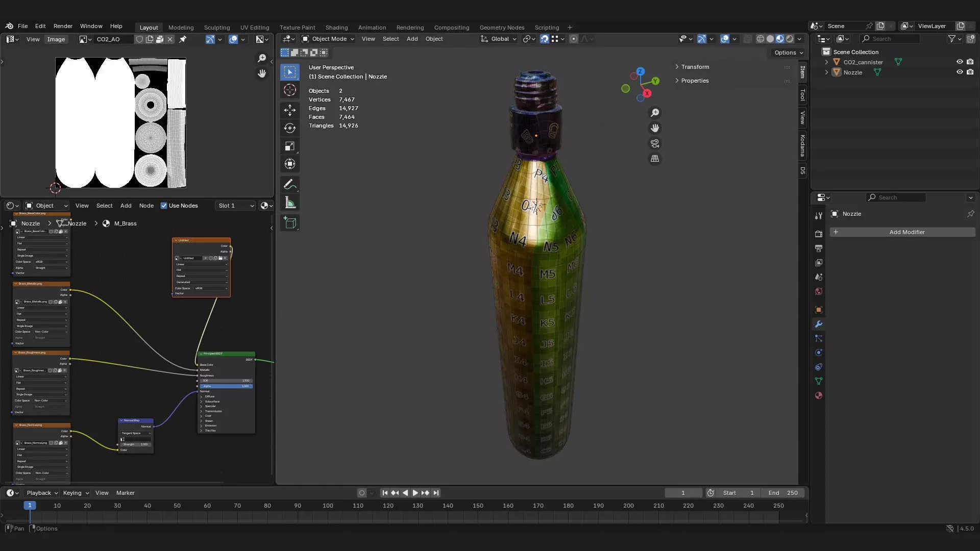Image resolution: width=980 pixels, height=551 pixels.
Task: Click M_Brass in node editor breadcrumb
Action: coord(125,223)
